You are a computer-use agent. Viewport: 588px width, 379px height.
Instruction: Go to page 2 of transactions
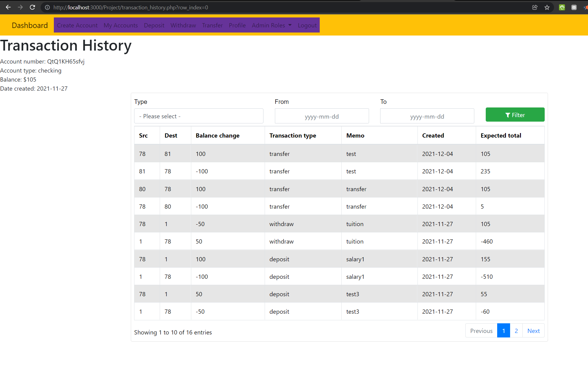[516, 331]
